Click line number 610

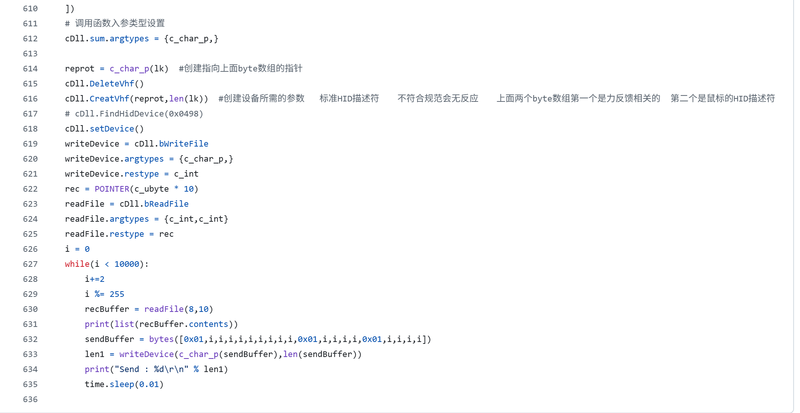(x=30, y=9)
